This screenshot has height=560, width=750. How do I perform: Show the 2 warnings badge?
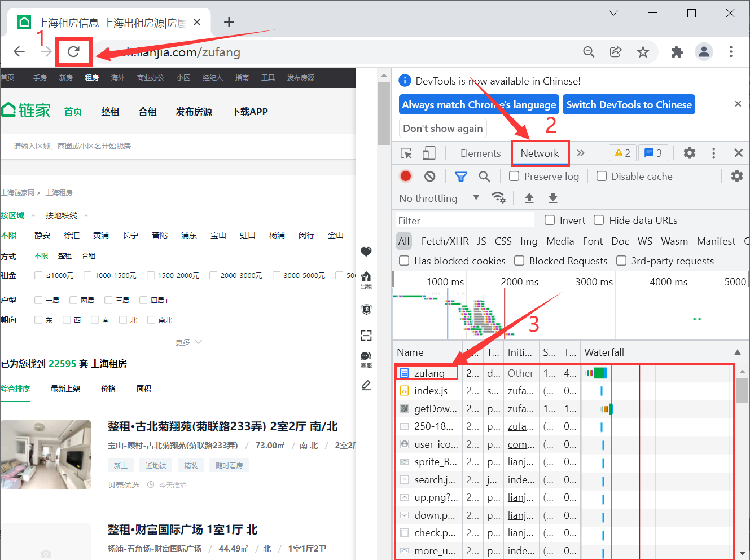click(x=622, y=153)
